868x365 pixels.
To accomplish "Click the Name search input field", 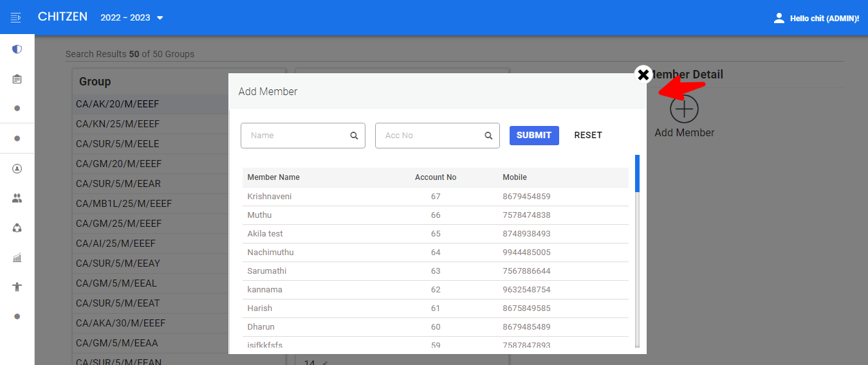I will pyautogui.click(x=303, y=136).
